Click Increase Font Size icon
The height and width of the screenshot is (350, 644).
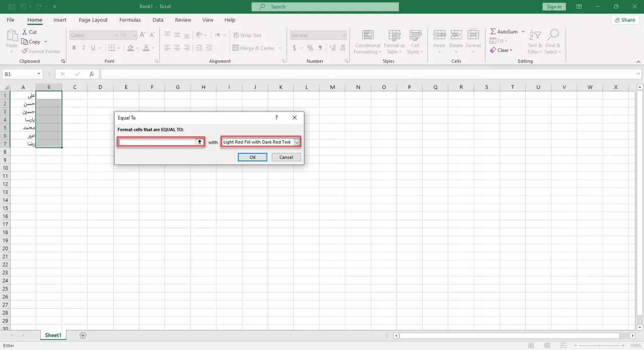click(142, 35)
